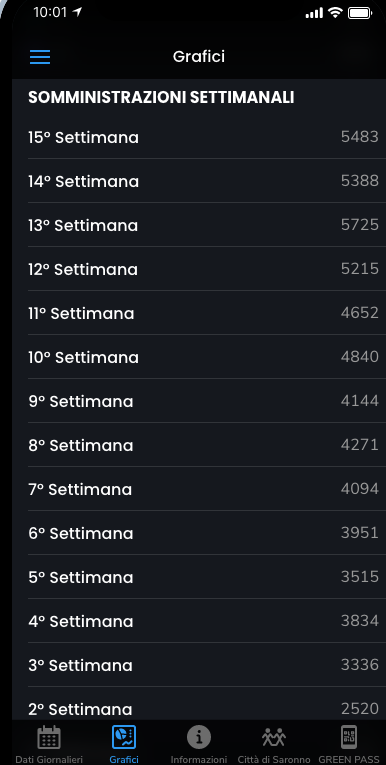Tap the Somministrazioni Settimanali header
Image resolution: width=386 pixels, height=765 pixels.
(161, 98)
